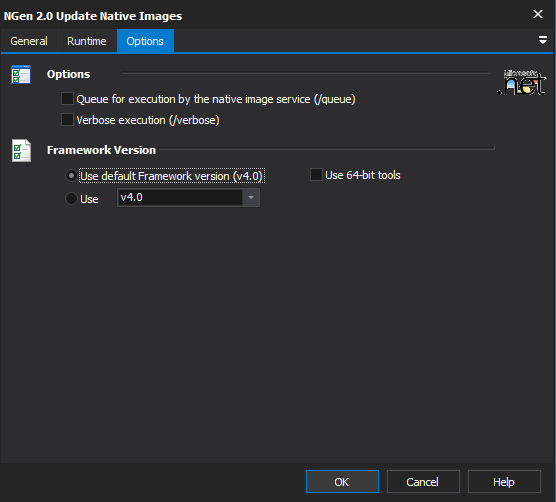Click the Framework Version heading text
Image resolution: width=556 pixels, height=502 pixels.
tap(101, 150)
